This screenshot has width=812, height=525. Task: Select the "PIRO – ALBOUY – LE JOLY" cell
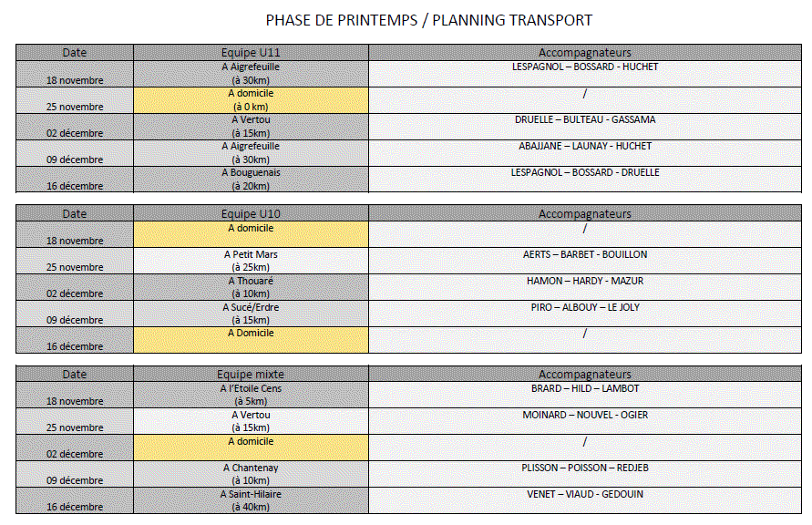584,308
